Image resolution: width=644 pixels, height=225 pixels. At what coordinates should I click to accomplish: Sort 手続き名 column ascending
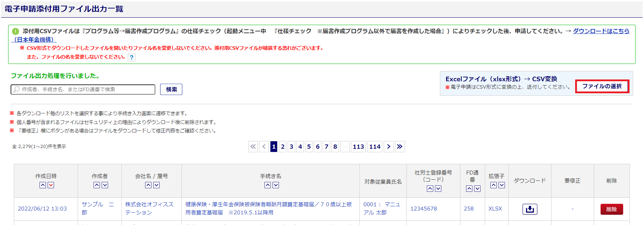tap(268, 185)
